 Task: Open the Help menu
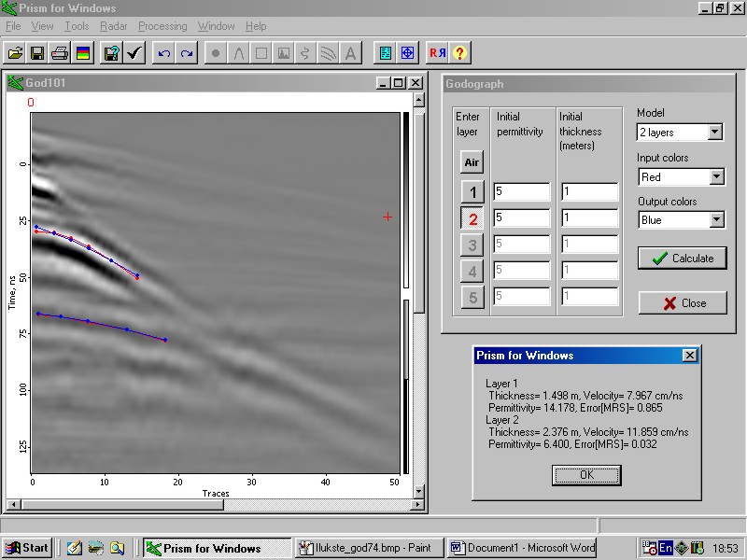(x=256, y=26)
